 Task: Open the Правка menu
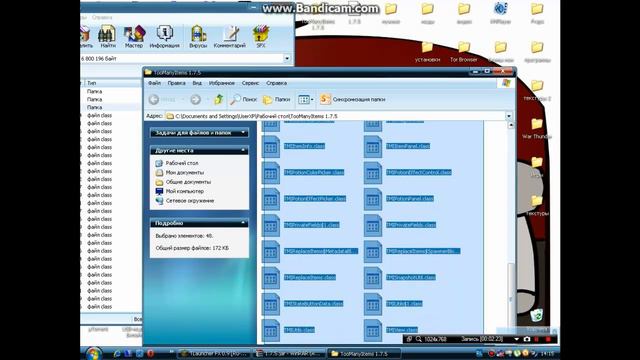(176, 83)
